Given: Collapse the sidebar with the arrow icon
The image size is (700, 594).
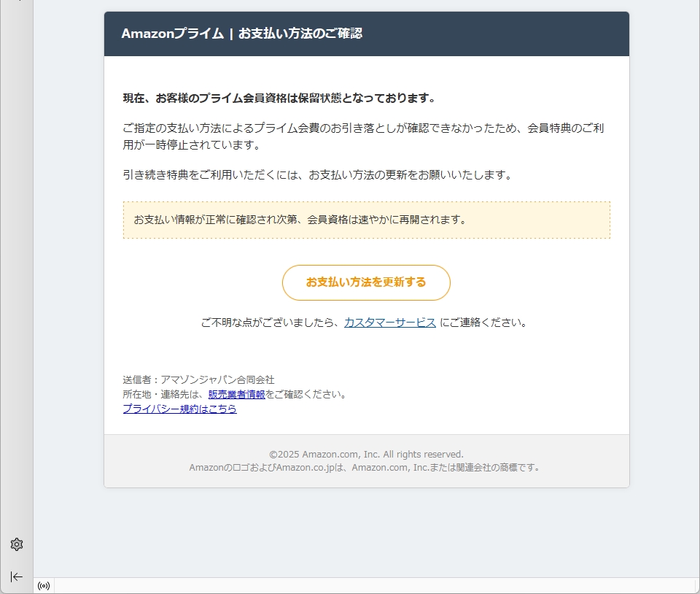Looking at the screenshot, I should click(x=17, y=576).
